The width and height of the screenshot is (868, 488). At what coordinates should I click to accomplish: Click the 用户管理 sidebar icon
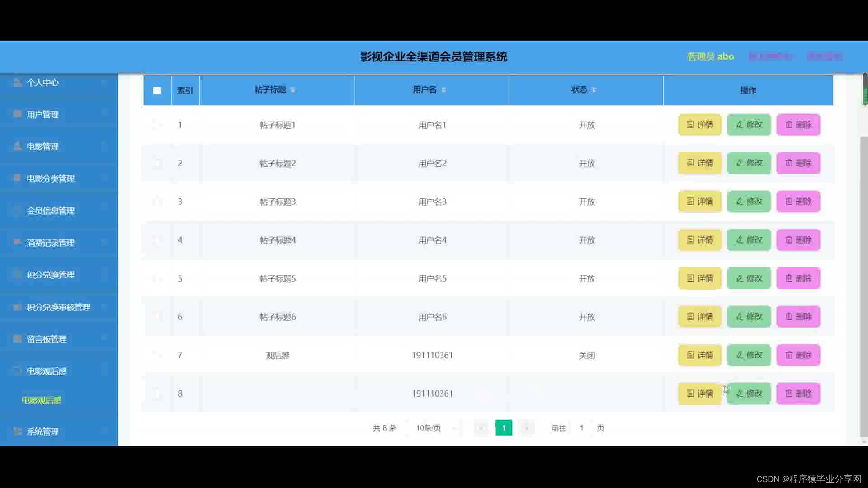18,114
